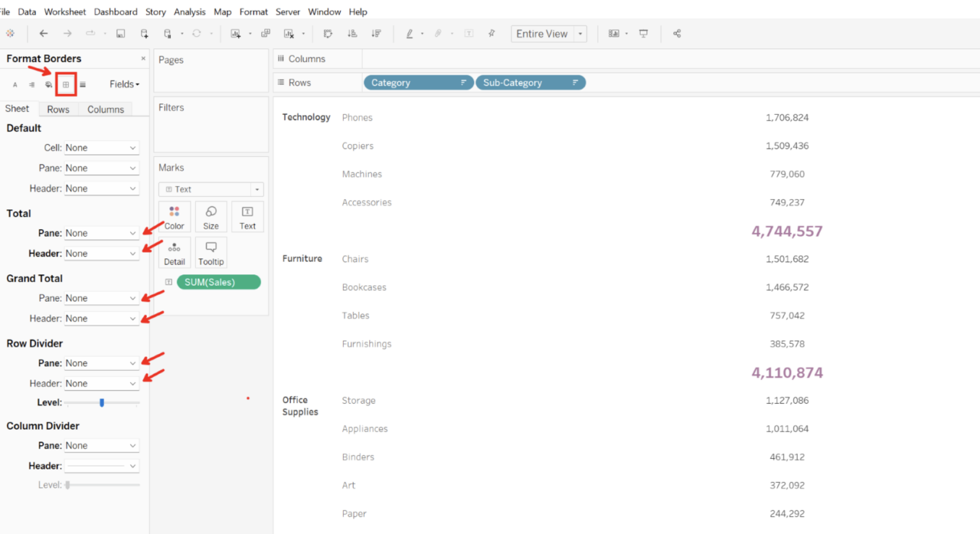Click the SUM(Sales) pill

pyautogui.click(x=219, y=282)
